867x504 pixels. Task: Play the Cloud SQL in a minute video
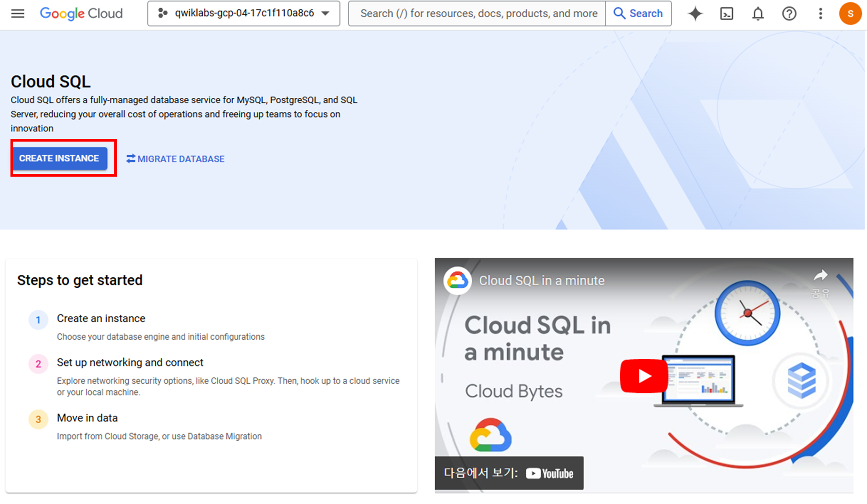644,376
